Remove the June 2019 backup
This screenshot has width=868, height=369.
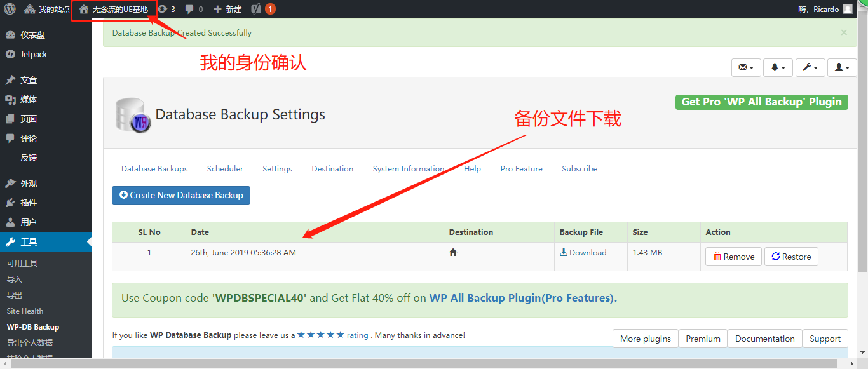click(x=733, y=257)
